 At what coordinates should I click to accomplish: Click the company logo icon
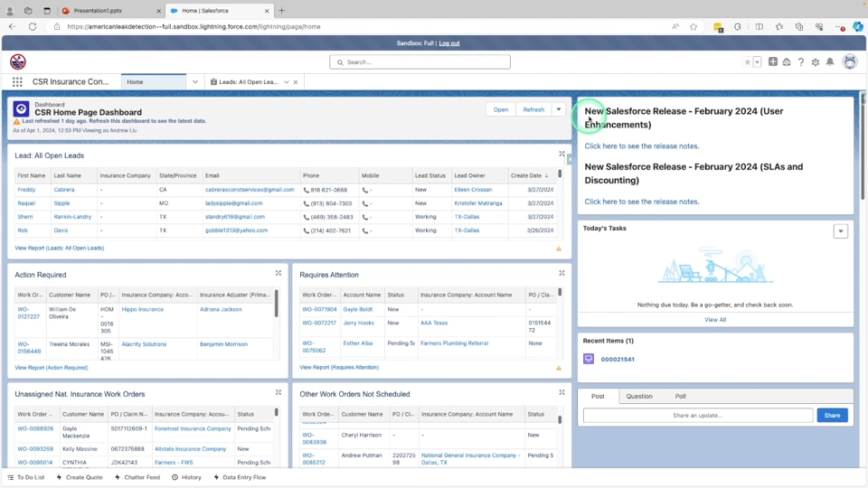18,61
